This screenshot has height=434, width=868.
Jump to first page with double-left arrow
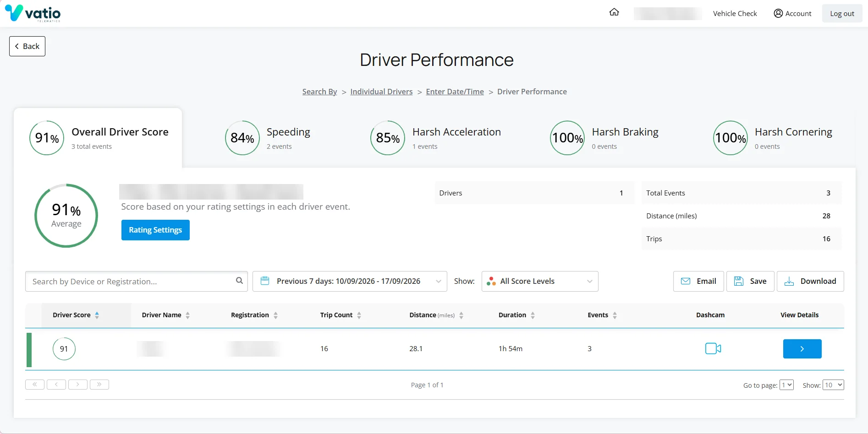pos(35,385)
